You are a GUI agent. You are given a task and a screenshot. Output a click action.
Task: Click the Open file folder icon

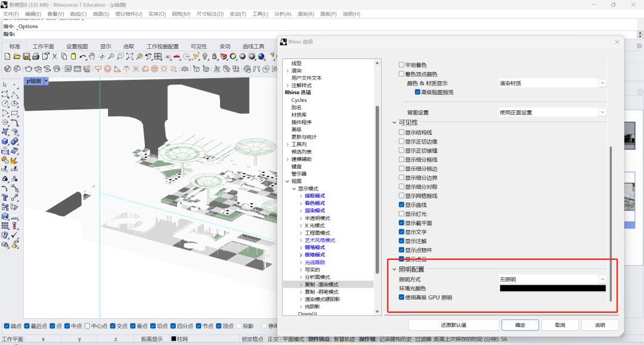[x=17, y=57]
